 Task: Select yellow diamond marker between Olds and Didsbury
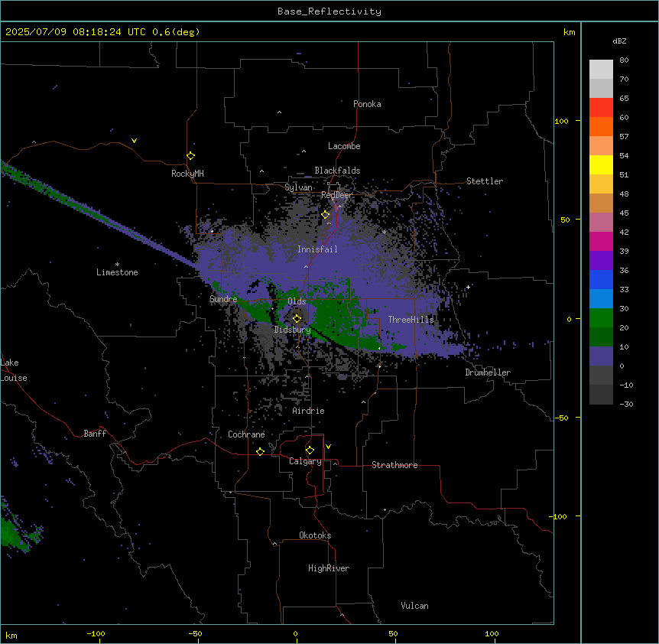click(297, 319)
